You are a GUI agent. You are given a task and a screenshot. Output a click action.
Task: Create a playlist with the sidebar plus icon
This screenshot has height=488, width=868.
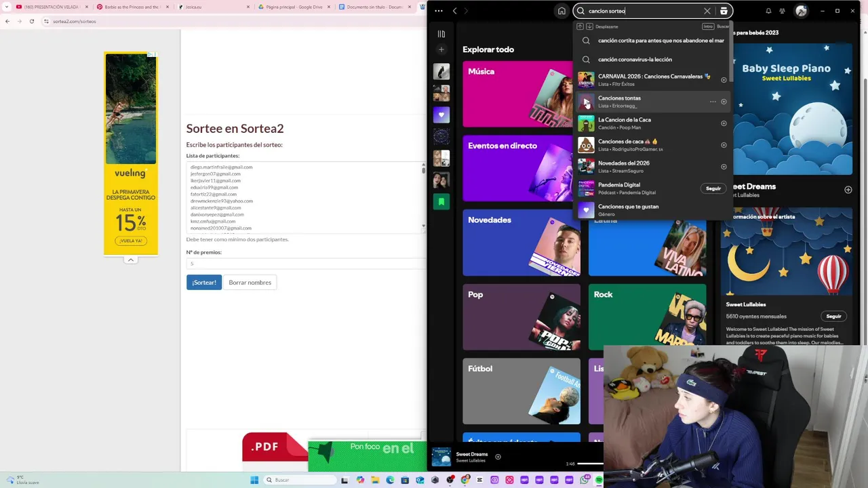(441, 49)
